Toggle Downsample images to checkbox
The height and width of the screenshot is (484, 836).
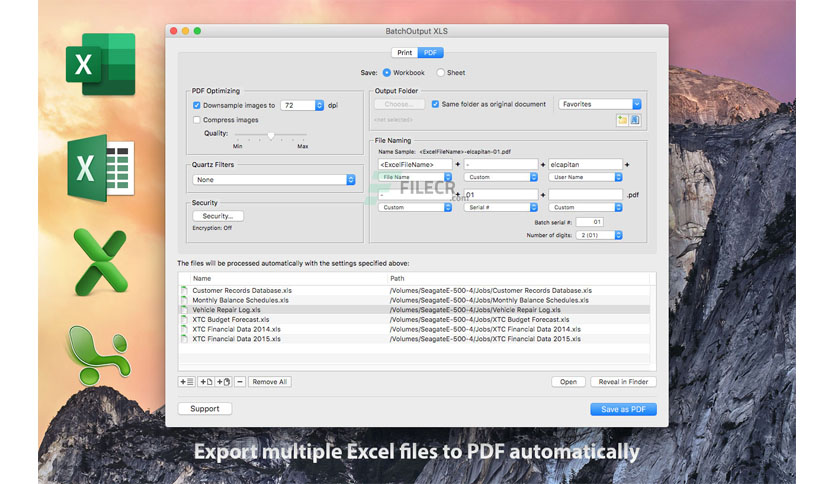click(x=197, y=106)
